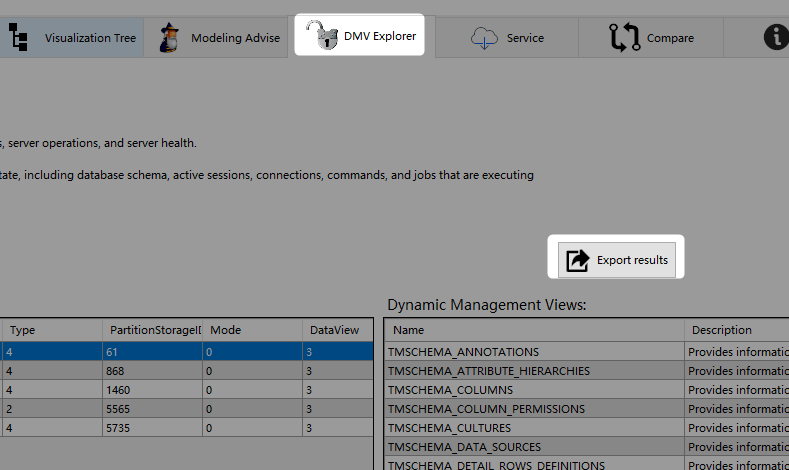Click the DataView column header
789x470 pixels.
coord(334,330)
